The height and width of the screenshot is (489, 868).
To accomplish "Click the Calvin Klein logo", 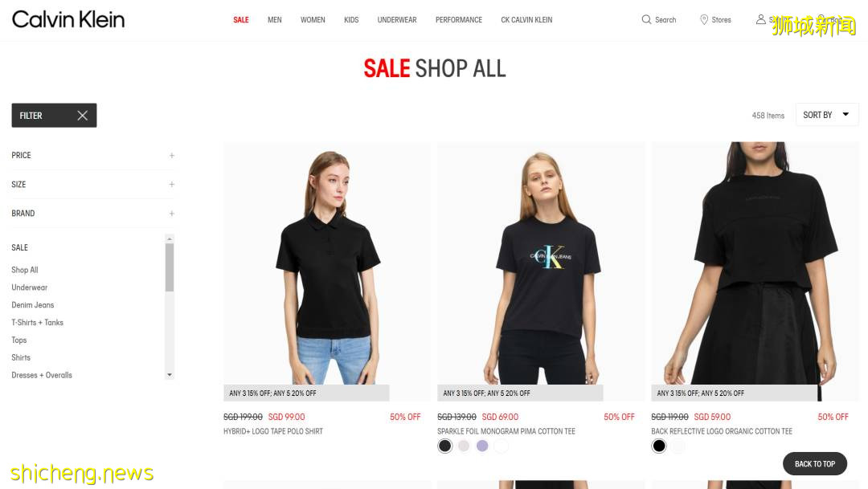I will point(68,19).
